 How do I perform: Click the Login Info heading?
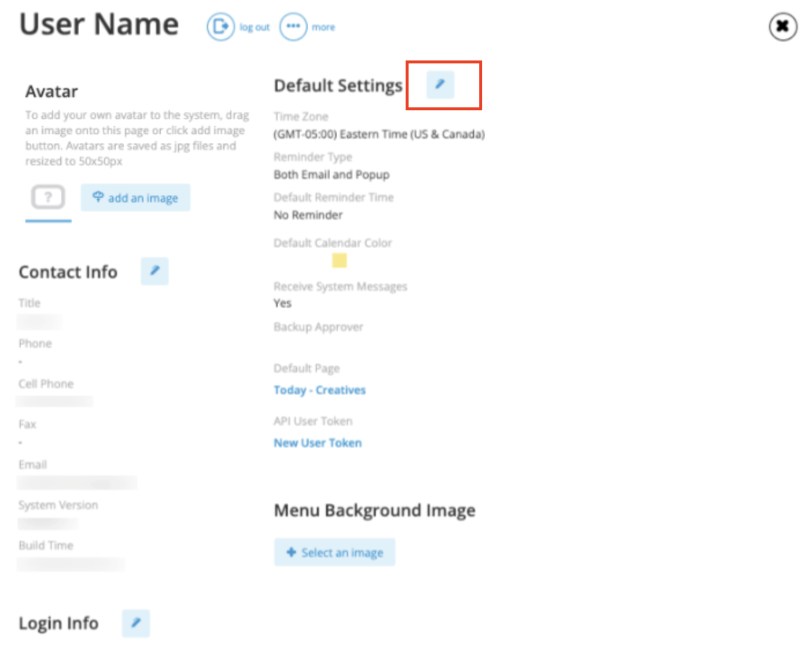(x=58, y=624)
